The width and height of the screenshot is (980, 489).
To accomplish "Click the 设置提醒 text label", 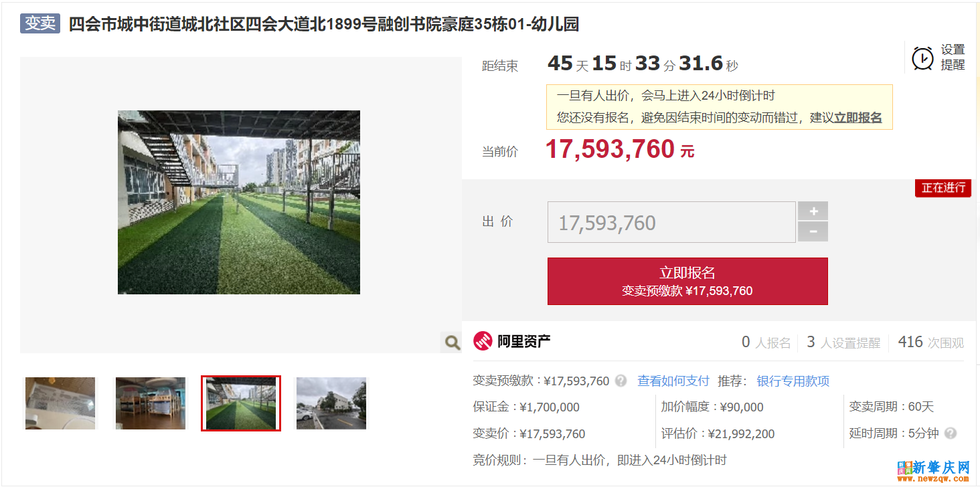I will (x=953, y=58).
